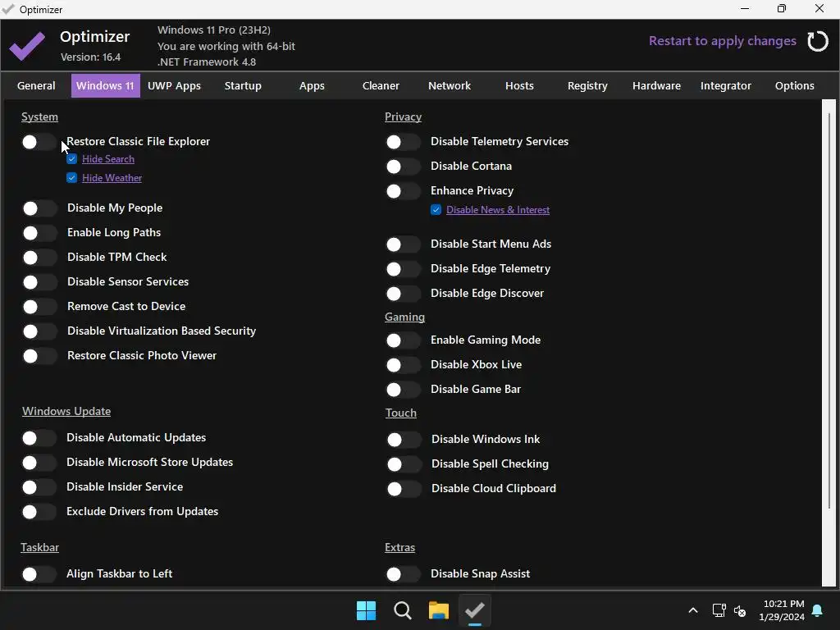
Task: Toggle Disable Cloud Clipboard
Action: [404, 489]
